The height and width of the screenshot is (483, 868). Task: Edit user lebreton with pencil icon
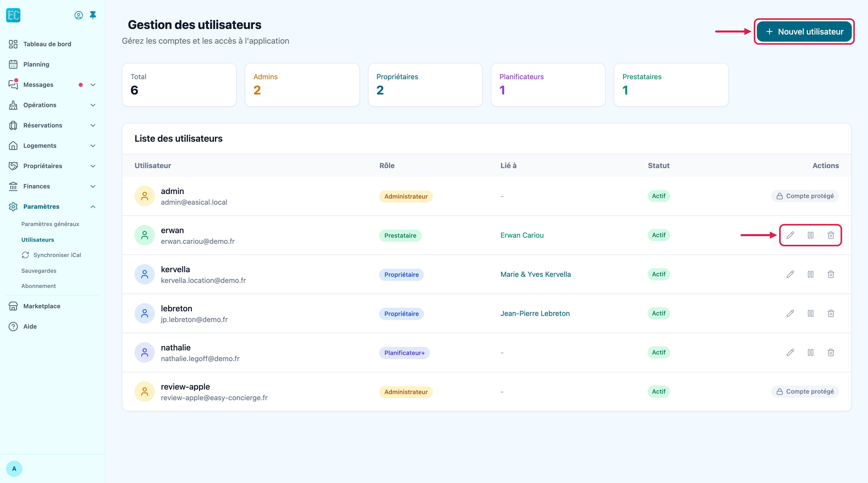coord(790,313)
